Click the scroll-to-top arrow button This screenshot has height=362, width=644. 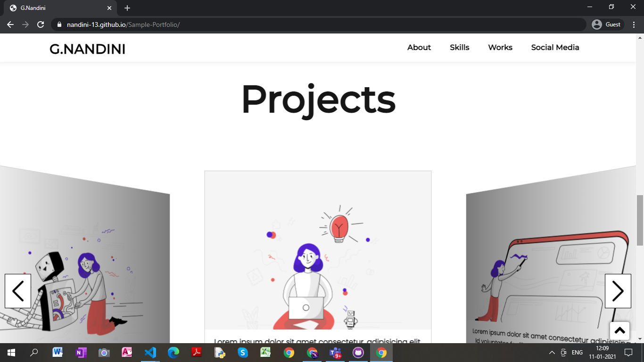(619, 330)
